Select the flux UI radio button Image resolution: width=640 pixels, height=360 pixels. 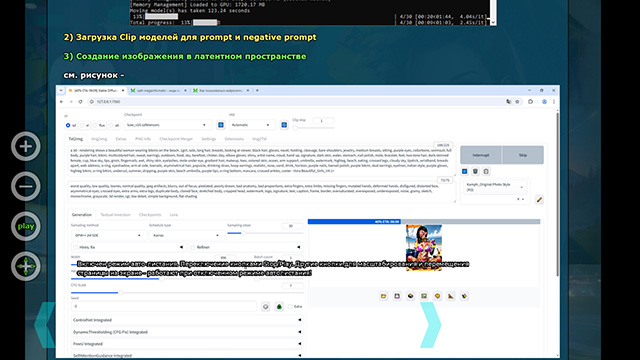coord(95,125)
